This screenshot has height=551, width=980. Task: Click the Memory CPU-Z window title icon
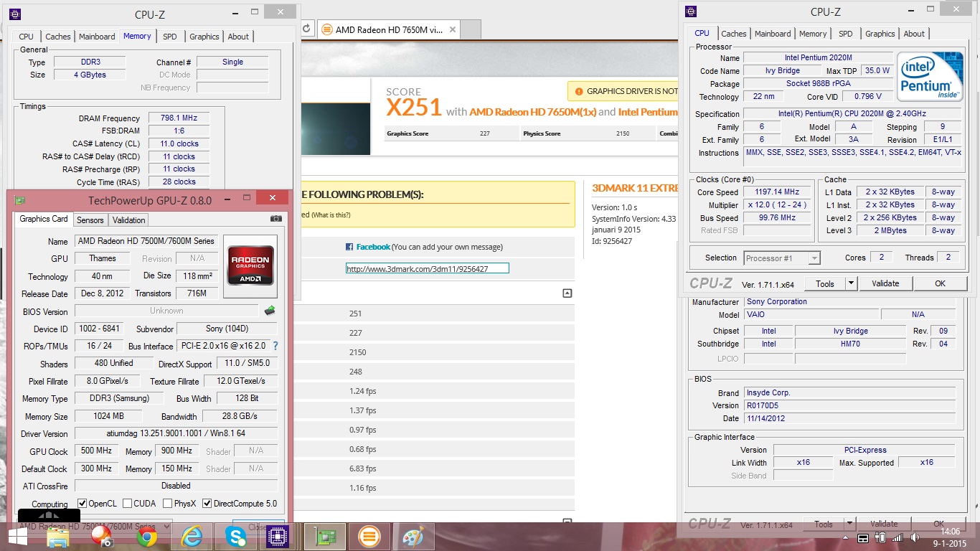[15, 14]
